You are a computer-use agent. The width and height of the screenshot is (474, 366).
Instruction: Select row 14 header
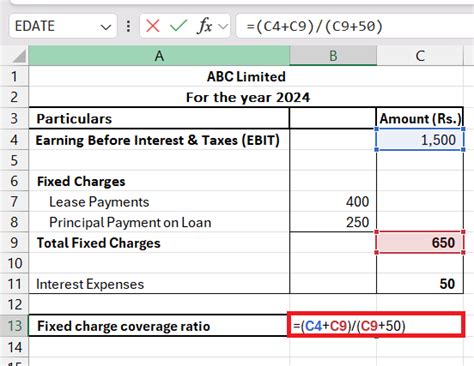[14, 347]
